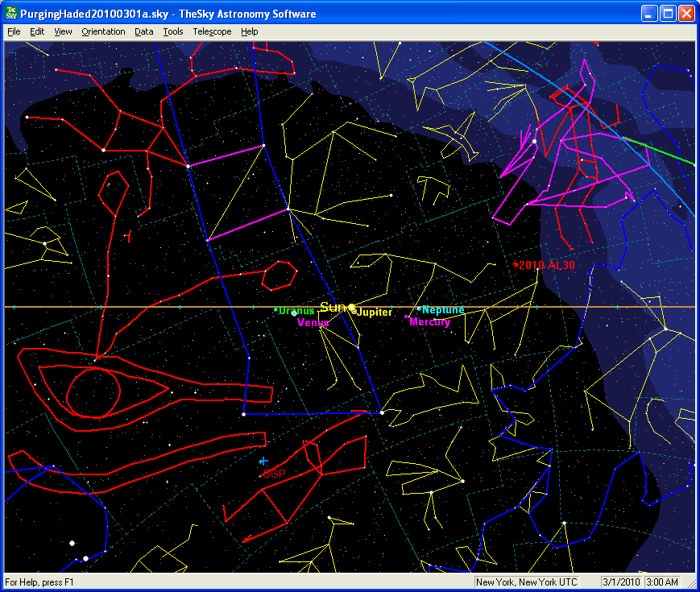Open the Data menu
Viewport: 700px width, 592px height.
click(x=144, y=31)
